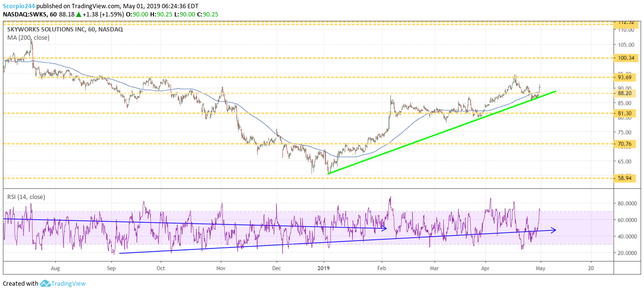Viewport: 644px width, 292px height.
Task: Select the green ascending trendline
Action: point(442,132)
